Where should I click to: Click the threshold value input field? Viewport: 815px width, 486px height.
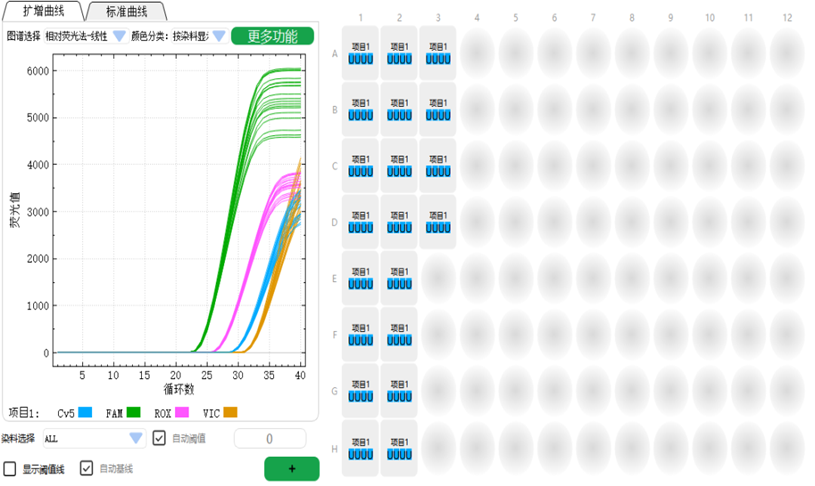pos(270,438)
